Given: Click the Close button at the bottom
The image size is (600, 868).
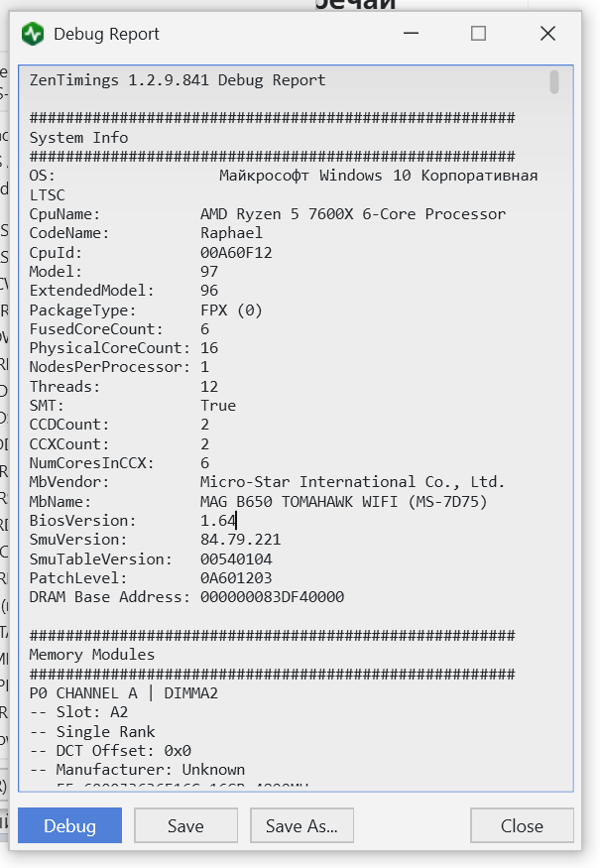Looking at the screenshot, I should click(522, 825).
